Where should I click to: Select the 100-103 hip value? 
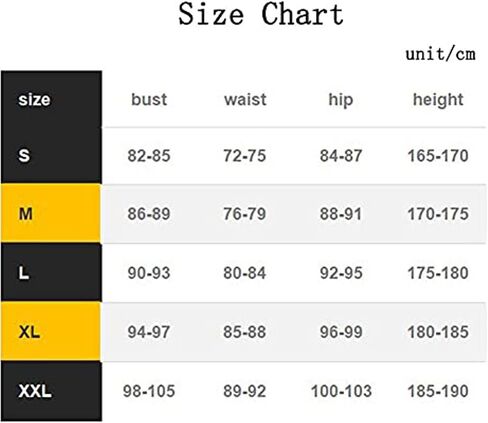tap(341, 391)
